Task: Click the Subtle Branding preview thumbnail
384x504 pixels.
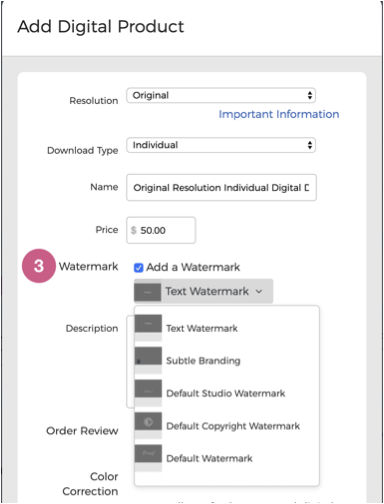Action: (x=148, y=360)
